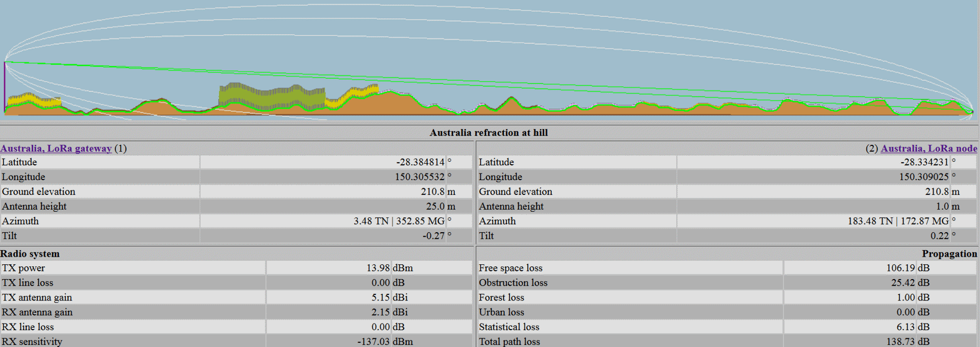Select gateway antenna height value 25.0
The image size is (980, 347).
pos(435,207)
